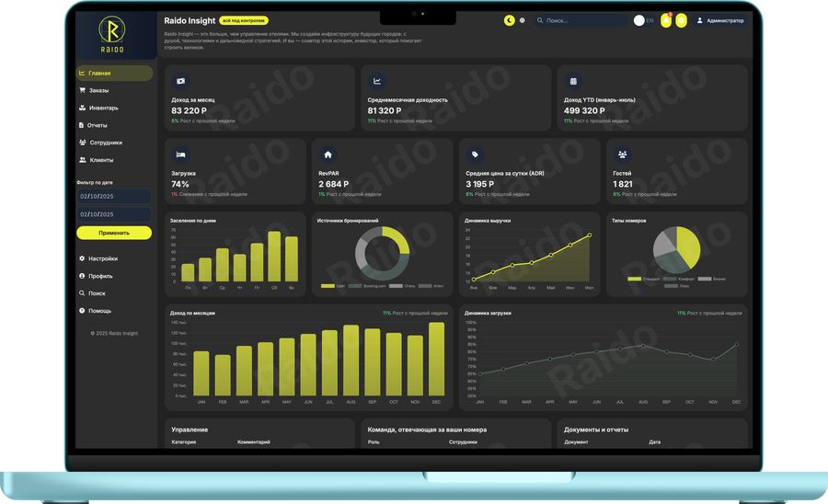Image resolution: width=828 pixels, height=504 pixels.
Task: Click the bed icon on Загрузка card
Action: coord(181,155)
